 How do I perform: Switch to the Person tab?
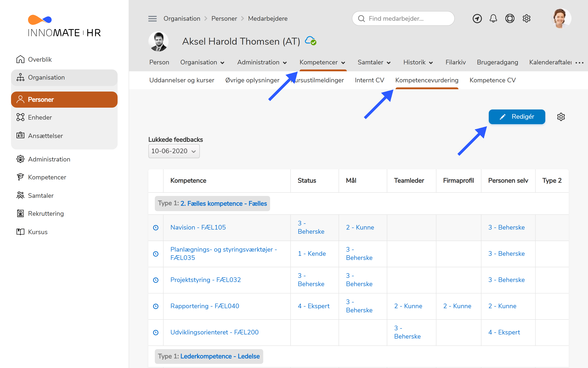(x=159, y=62)
